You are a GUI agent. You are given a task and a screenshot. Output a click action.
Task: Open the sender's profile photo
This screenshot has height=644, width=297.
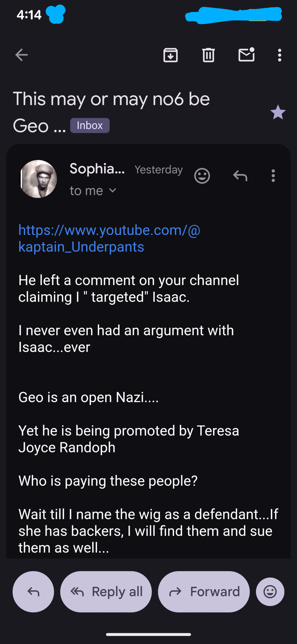(x=38, y=179)
